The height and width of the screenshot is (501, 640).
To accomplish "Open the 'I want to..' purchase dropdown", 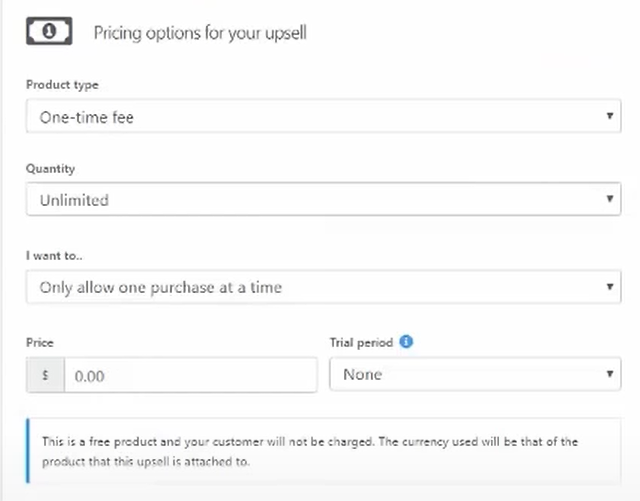I will click(x=324, y=287).
